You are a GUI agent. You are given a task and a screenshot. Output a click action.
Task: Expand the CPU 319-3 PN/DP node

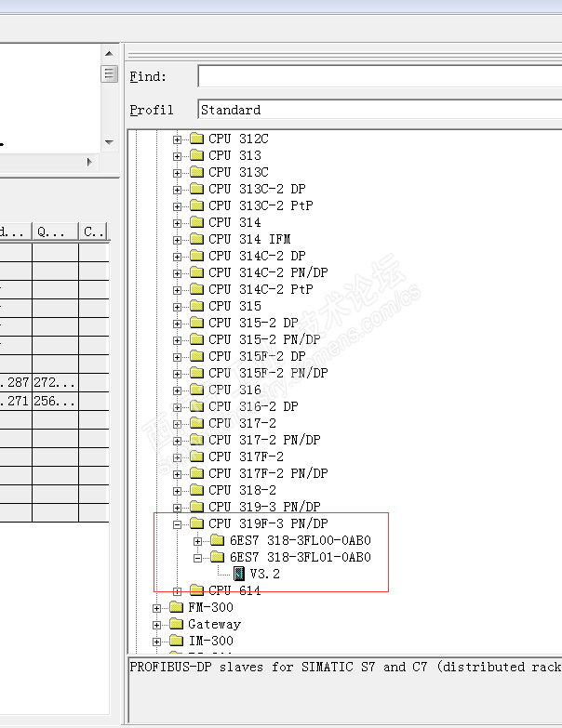(x=177, y=508)
